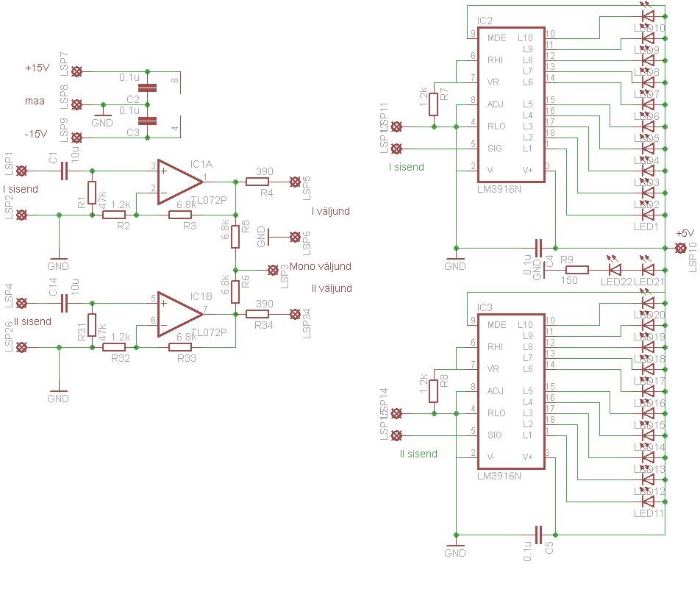Select the C5 capacitor below IC3
Viewport: 700px width, 603px height.
coord(539,532)
